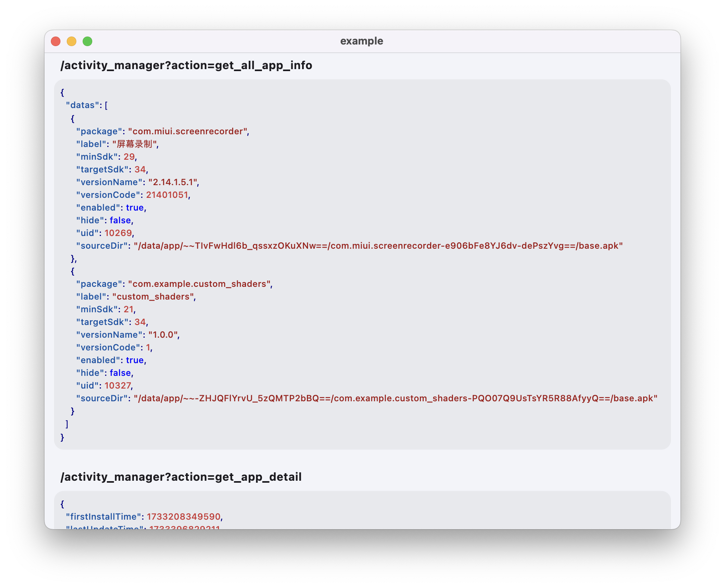Click the "com.example.custom_shaders" package value
The width and height of the screenshot is (725, 588).
click(x=199, y=284)
